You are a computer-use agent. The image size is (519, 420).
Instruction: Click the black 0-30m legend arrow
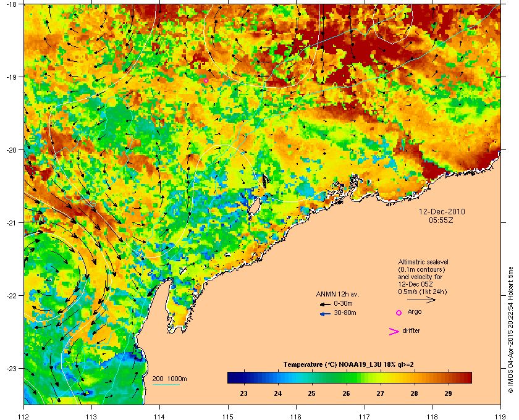coord(325,304)
